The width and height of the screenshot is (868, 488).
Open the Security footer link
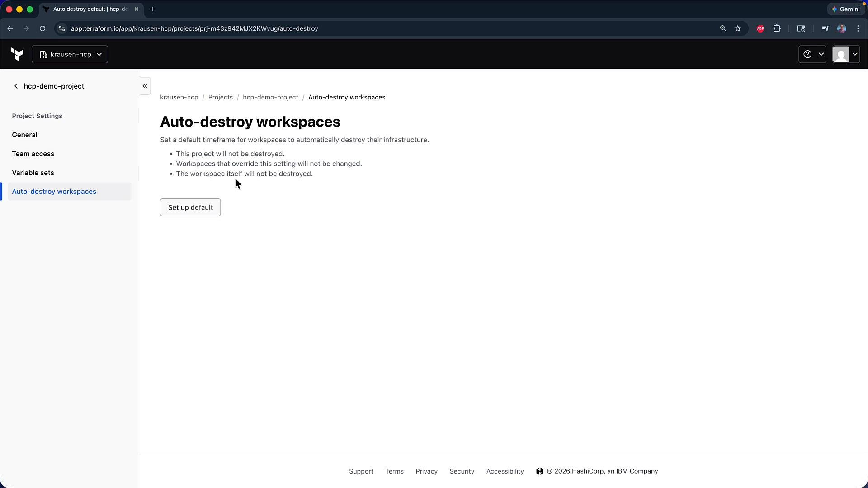[x=462, y=471]
